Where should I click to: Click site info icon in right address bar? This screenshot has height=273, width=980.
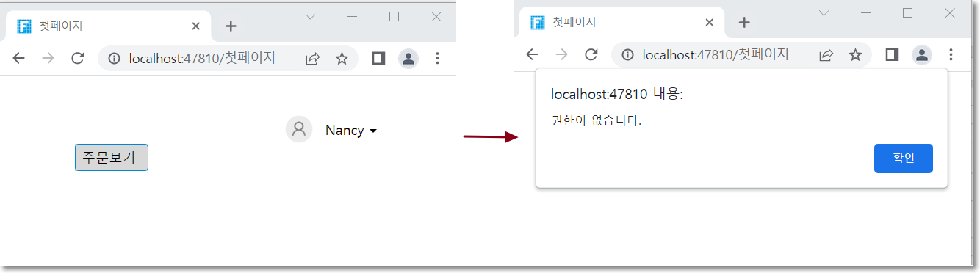[627, 54]
